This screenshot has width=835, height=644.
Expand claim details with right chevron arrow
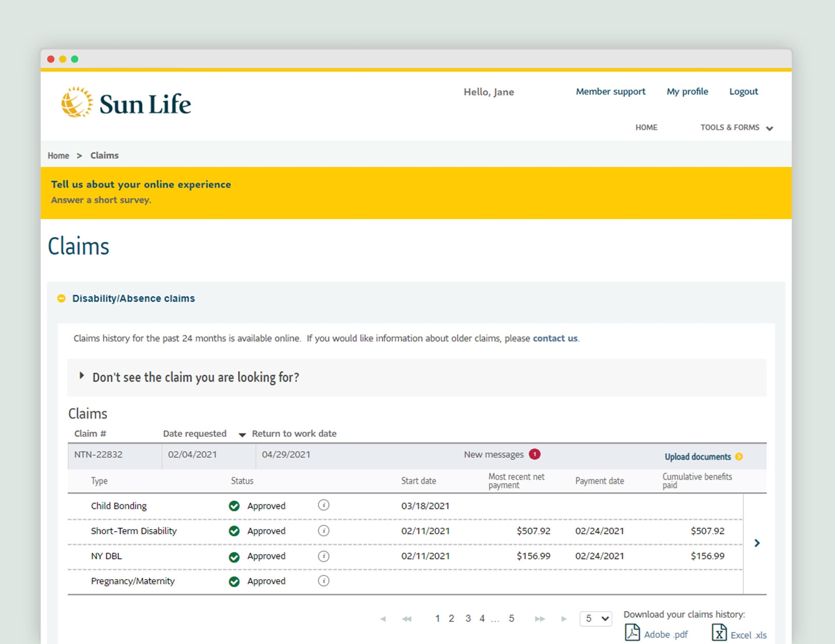point(757,543)
